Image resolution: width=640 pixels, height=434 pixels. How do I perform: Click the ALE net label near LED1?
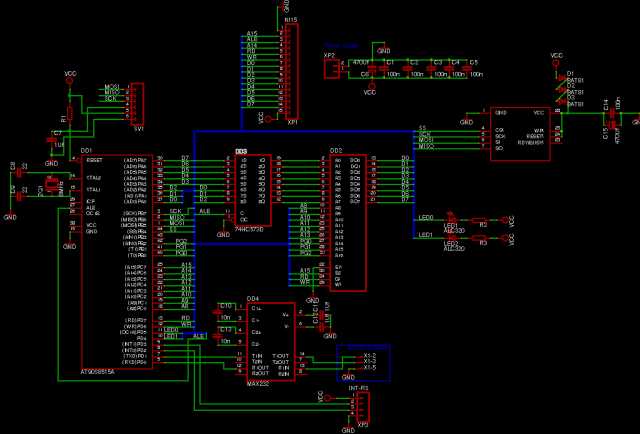click(x=199, y=336)
